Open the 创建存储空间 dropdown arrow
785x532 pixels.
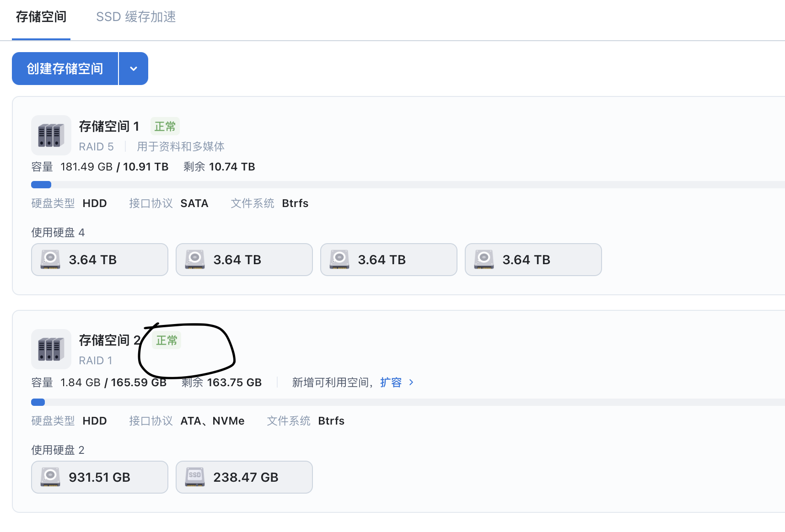tap(134, 69)
